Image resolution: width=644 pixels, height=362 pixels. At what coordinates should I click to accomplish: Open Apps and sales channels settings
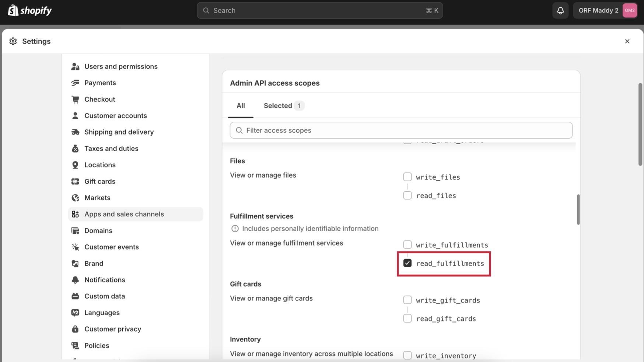pos(136,214)
